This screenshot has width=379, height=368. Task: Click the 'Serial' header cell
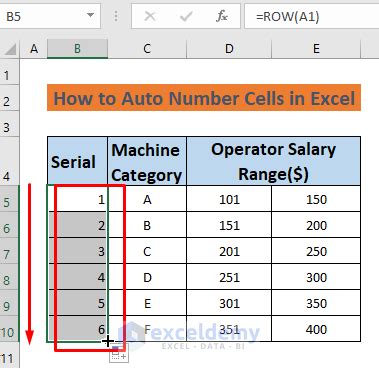coord(77,161)
